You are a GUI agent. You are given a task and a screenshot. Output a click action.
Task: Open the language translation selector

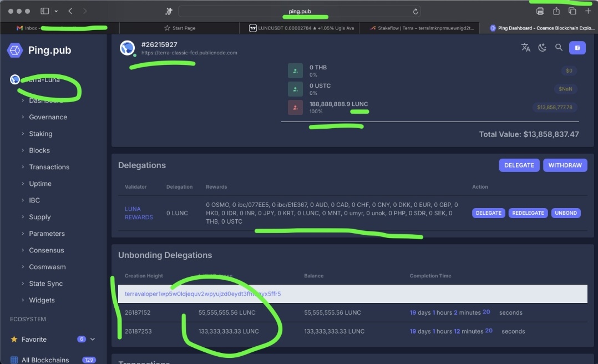[525, 48]
